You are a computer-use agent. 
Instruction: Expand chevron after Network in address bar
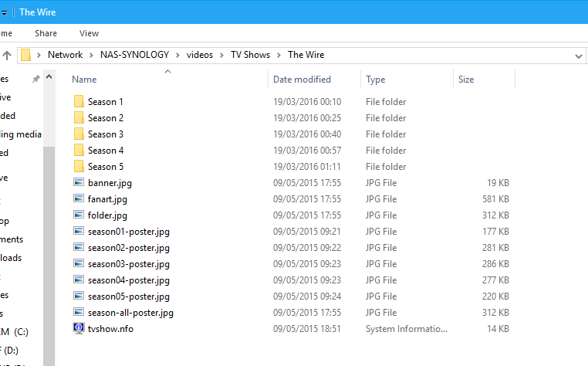tap(91, 55)
